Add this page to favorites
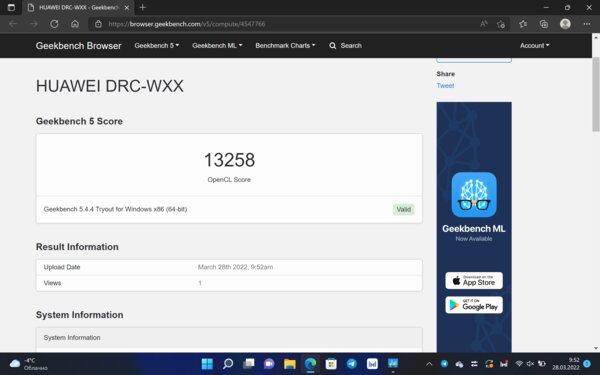600x375 pixels. point(501,24)
